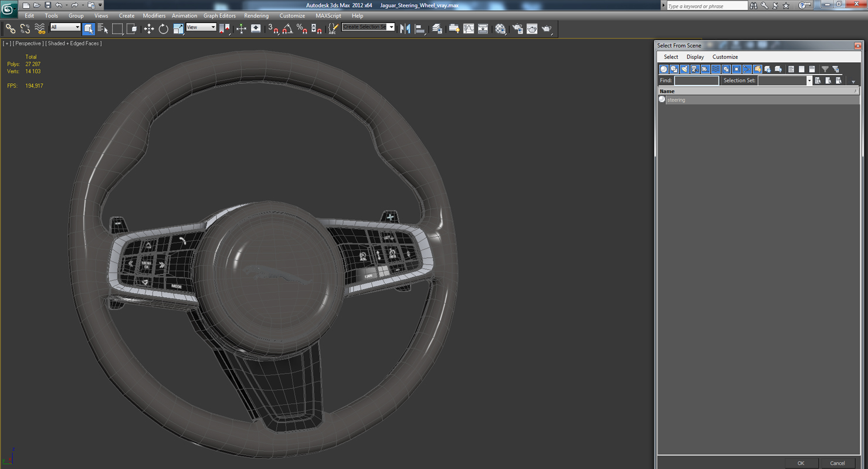Open the Graph Editors menu

[x=219, y=16]
